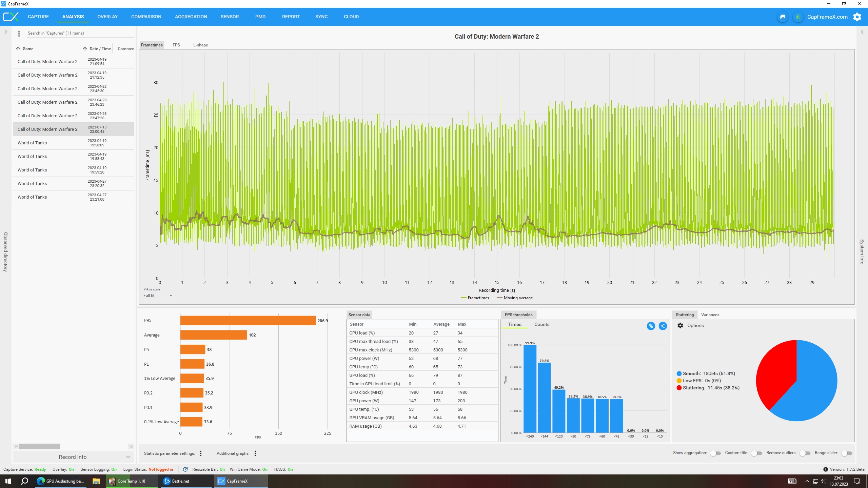Open the CLOUD tab

(x=351, y=17)
